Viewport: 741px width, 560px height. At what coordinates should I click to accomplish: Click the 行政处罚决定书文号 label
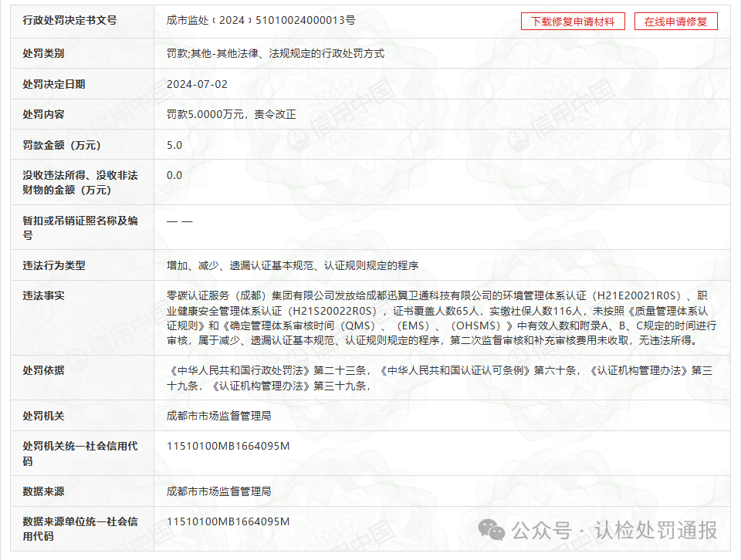(x=69, y=20)
